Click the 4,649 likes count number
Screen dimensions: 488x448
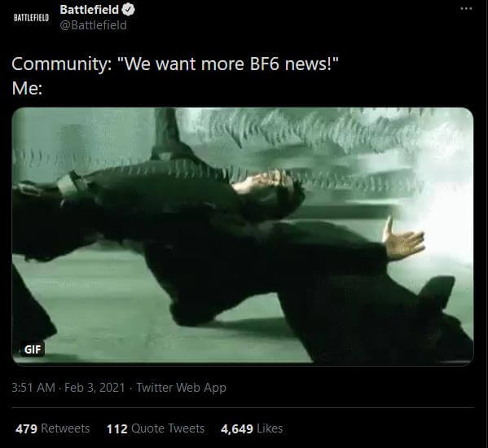pos(236,428)
